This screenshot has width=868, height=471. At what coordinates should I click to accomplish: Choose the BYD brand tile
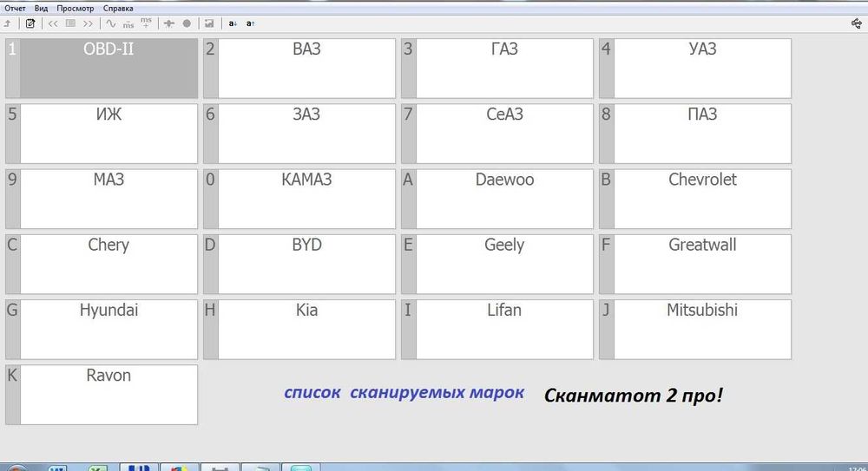[x=299, y=264]
